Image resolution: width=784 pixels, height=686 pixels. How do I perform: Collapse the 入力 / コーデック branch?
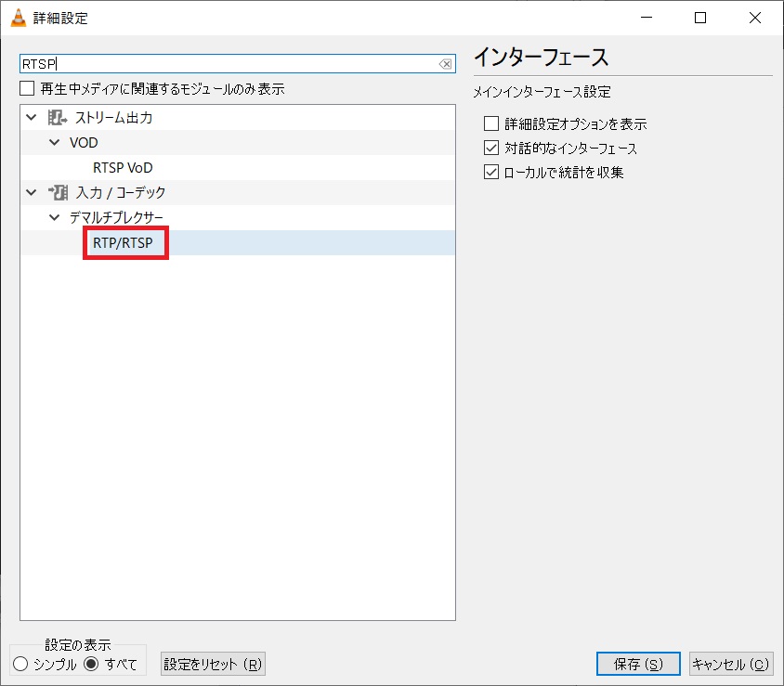(31, 192)
